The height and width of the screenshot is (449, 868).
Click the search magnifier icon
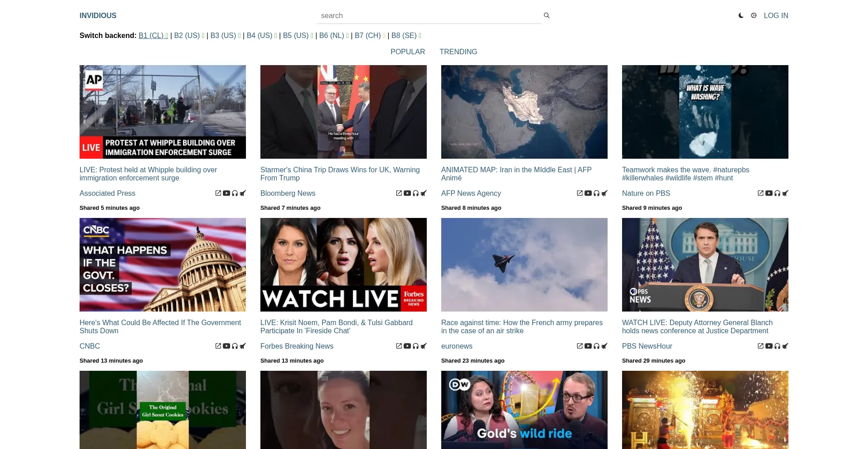(x=547, y=15)
